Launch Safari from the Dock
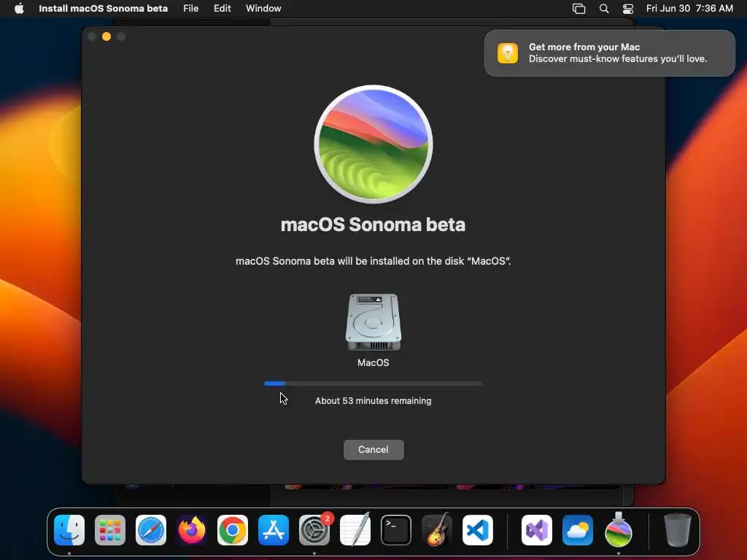Viewport: 747px width, 560px height. pos(151,530)
